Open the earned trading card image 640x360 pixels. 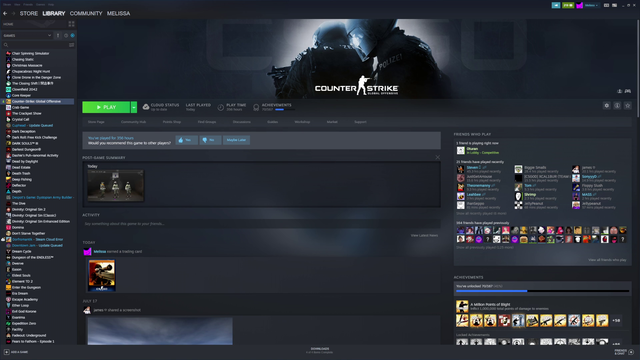(102, 275)
